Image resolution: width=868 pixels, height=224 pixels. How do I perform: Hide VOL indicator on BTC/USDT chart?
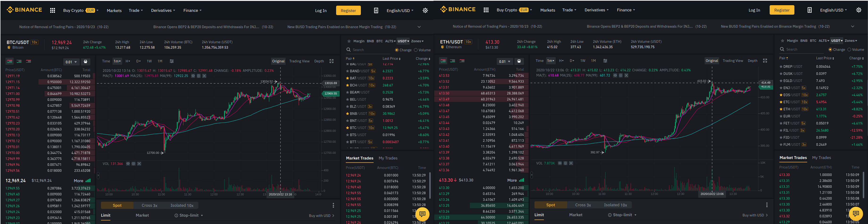(x=128, y=164)
